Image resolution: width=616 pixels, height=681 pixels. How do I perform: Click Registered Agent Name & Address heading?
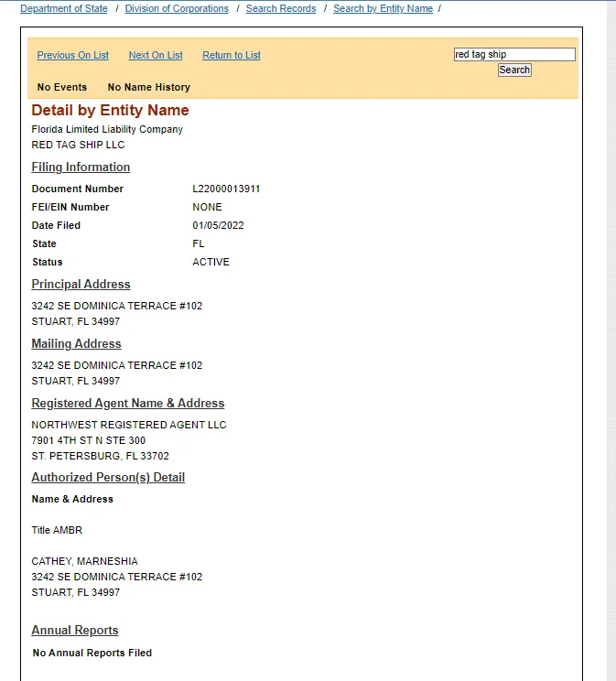[128, 403]
